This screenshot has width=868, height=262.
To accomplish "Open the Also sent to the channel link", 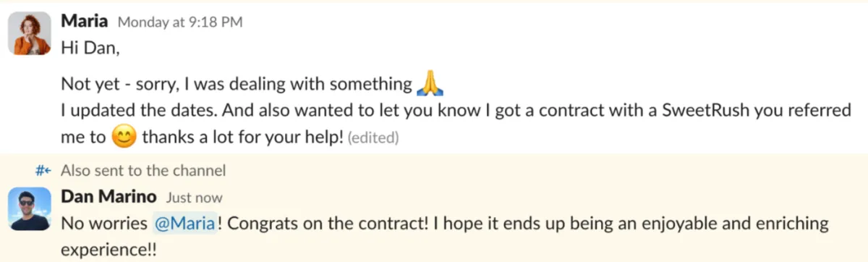I will 143,171.
